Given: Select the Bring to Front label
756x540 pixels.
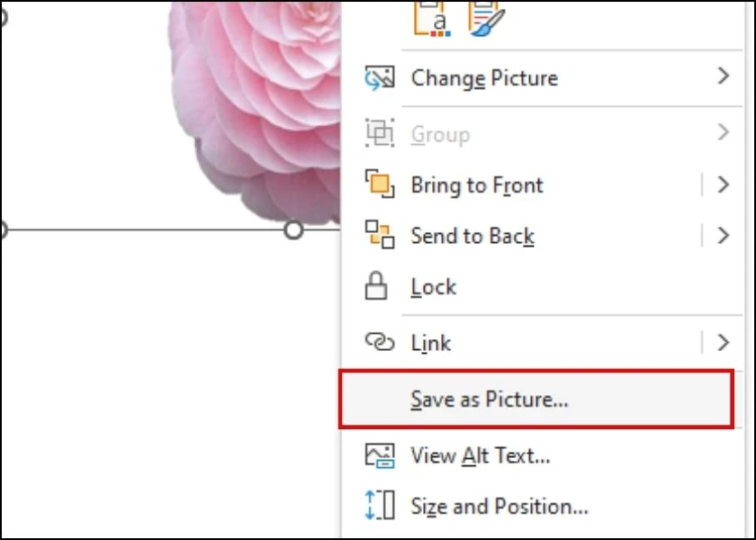Looking at the screenshot, I should 477,185.
